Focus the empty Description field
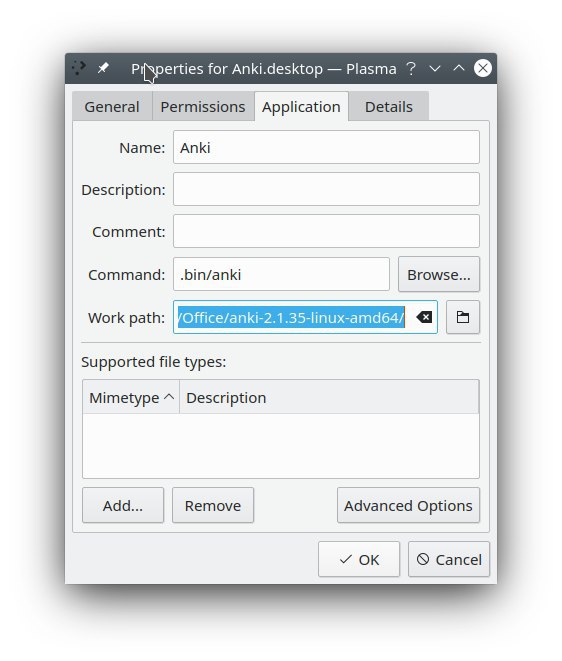The image size is (562, 661). [x=326, y=189]
